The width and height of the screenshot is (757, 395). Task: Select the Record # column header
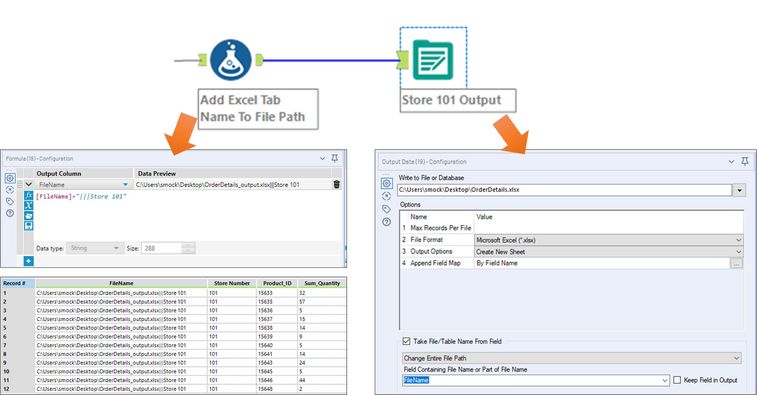click(18, 283)
